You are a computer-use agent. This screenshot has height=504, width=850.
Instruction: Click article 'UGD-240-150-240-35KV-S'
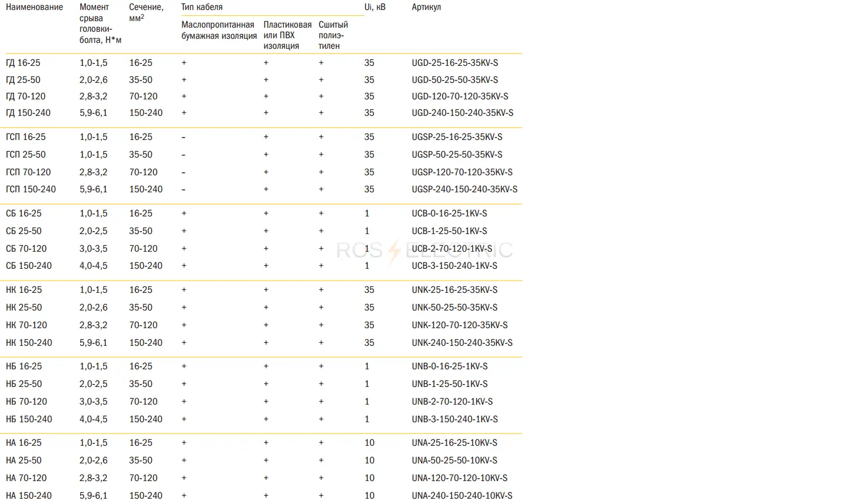[x=463, y=113]
